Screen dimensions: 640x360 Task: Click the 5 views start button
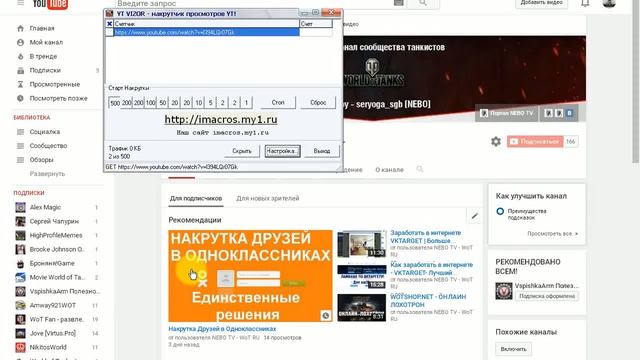point(211,103)
